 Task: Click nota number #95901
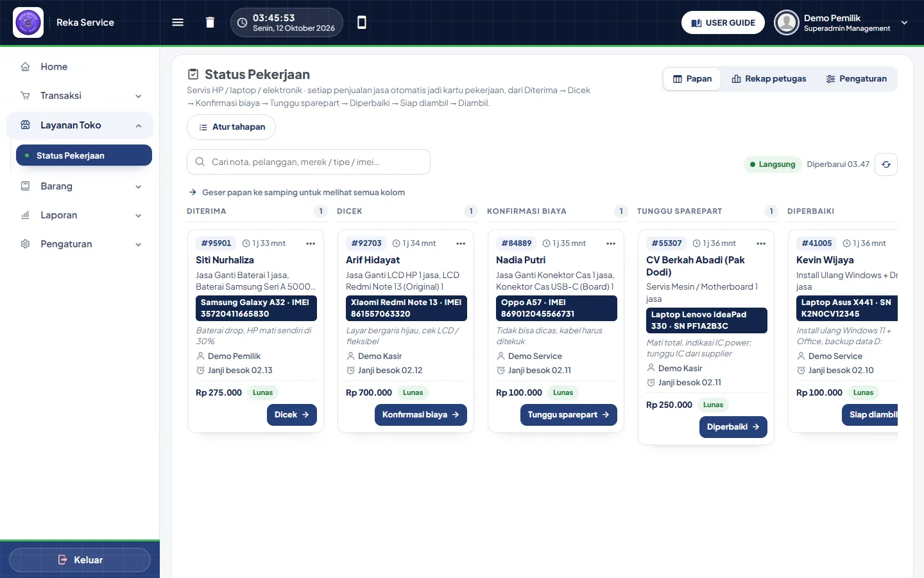click(216, 243)
